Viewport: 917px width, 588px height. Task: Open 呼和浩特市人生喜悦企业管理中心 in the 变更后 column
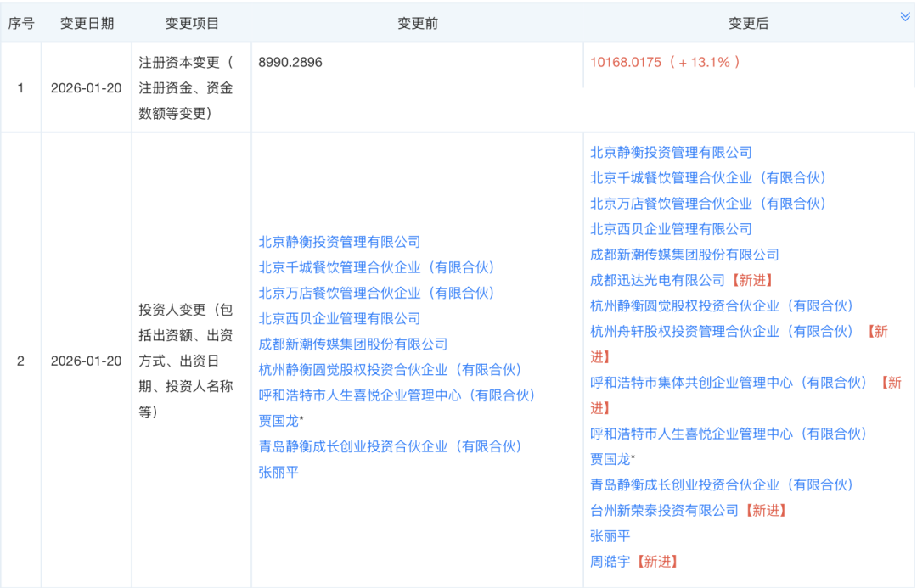point(729,434)
